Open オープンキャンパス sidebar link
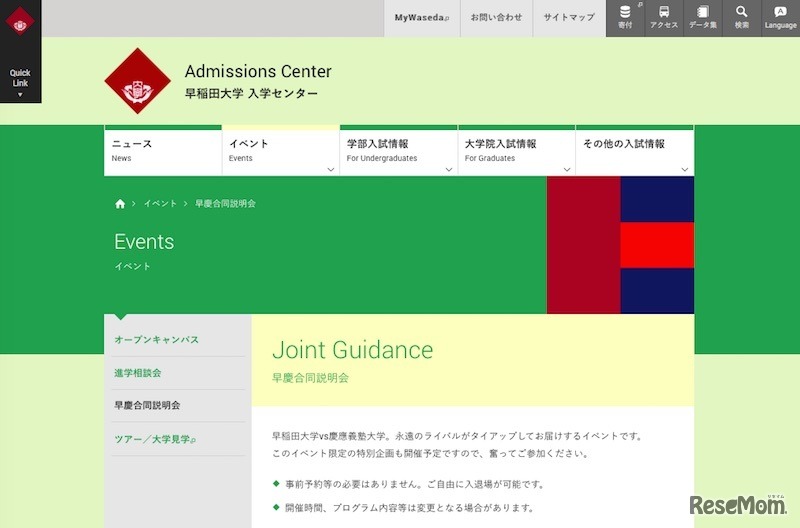Image resolution: width=800 pixels, height=528 pixels. pyautogui.click(x=157, y=339)
